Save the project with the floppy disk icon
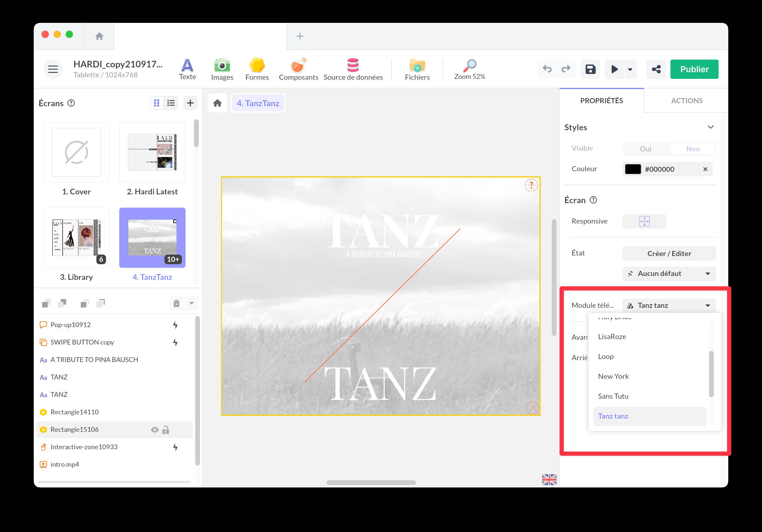 [590, 69]
